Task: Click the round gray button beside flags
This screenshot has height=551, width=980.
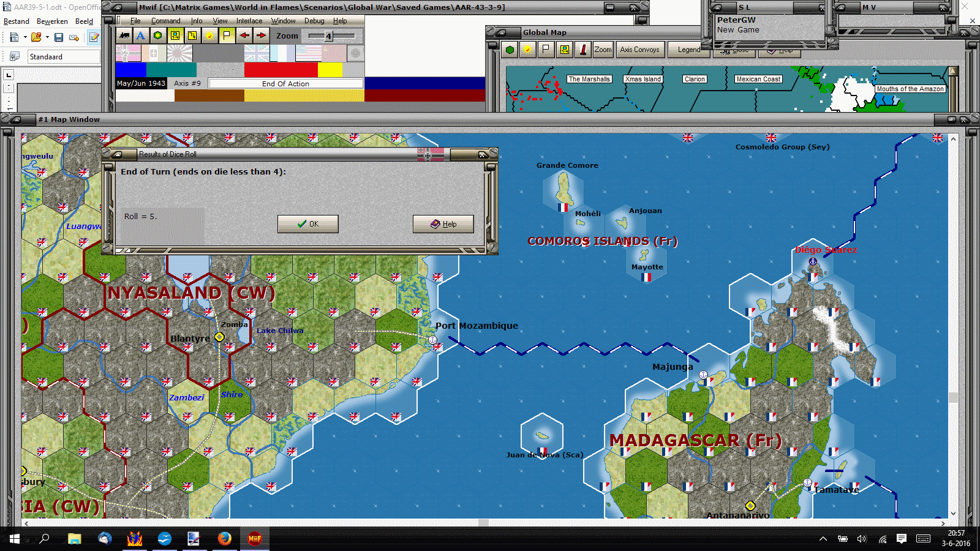Action: pos(355,54)
